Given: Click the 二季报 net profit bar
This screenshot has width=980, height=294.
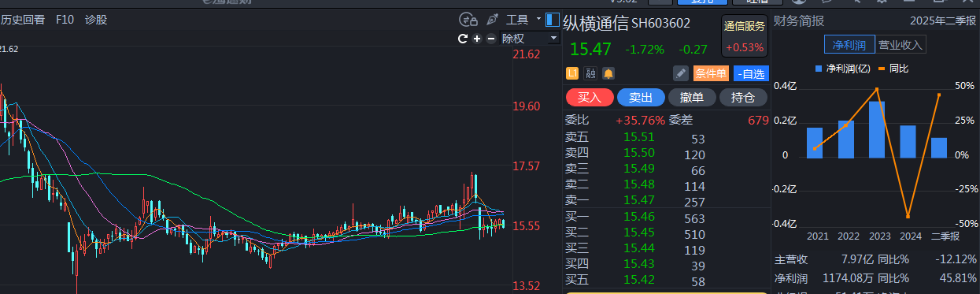Looking at the screenshot, I should 939,147.
